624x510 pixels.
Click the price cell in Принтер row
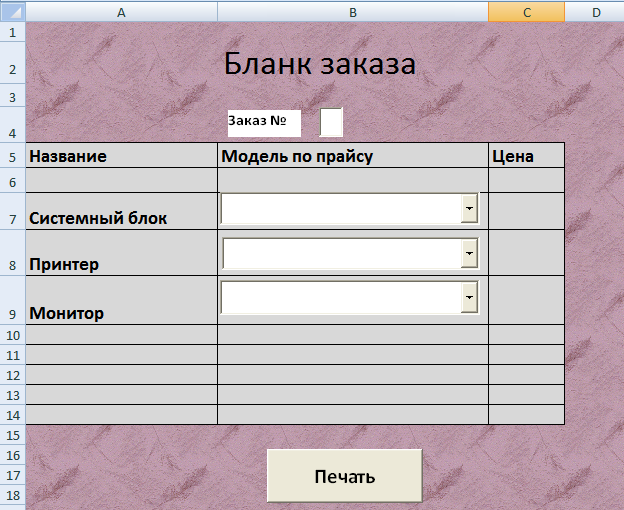point(526,253)
